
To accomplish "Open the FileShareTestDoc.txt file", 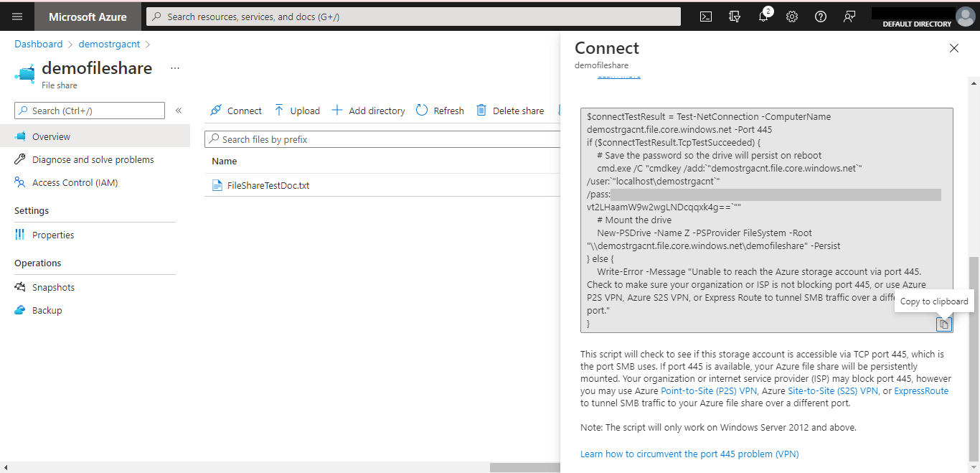I will click(x=268, y=185).
